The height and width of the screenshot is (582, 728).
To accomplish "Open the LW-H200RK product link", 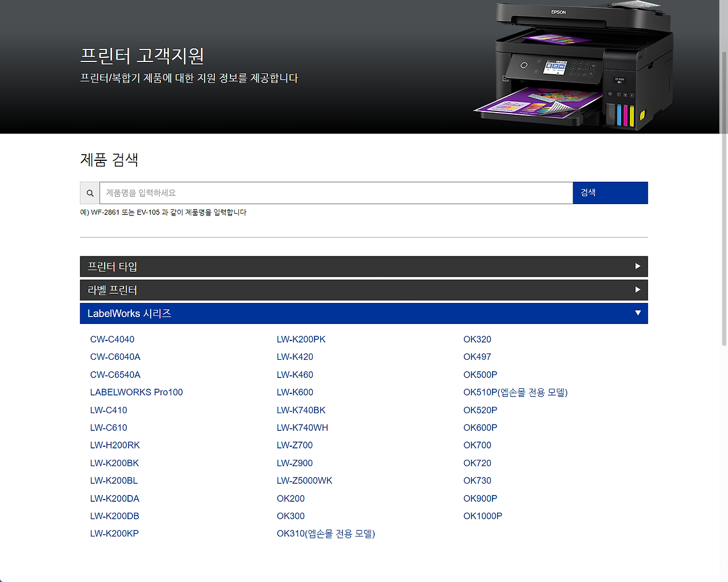I will point(115,445).
